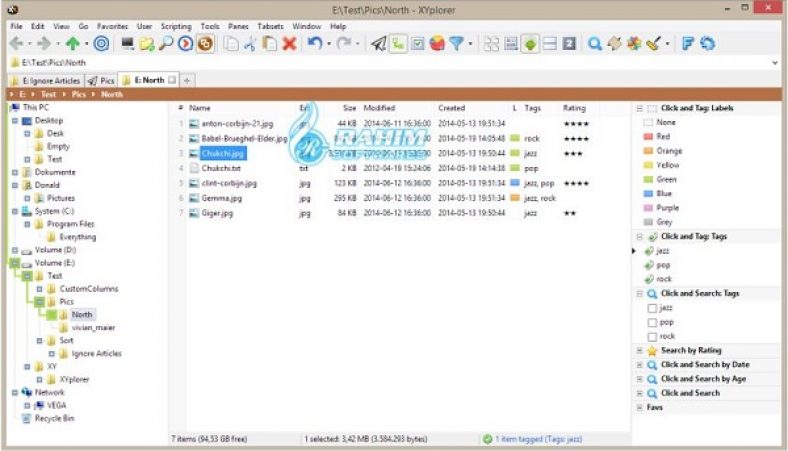
Task: Select the file Gemma.jpg in list
Action: 222,198
